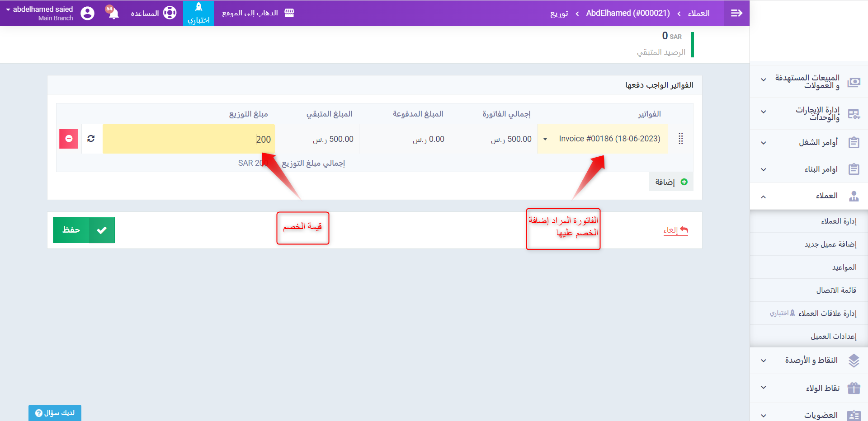Open the notifications bell
This screenshot has height=421, width=868.
[x=113, y=13]
